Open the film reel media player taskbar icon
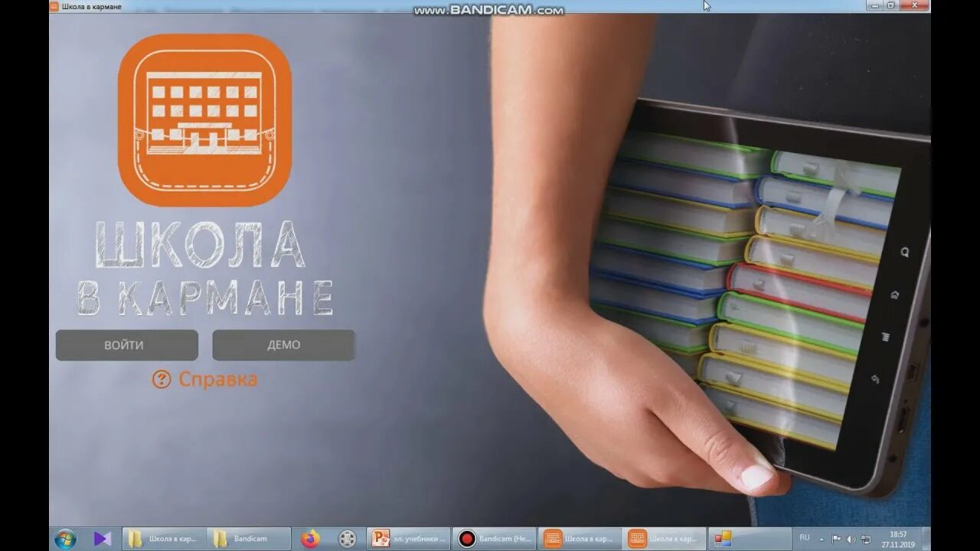Image resolution: width=980 pixels, height=551 pixels. tap(348, 539)
